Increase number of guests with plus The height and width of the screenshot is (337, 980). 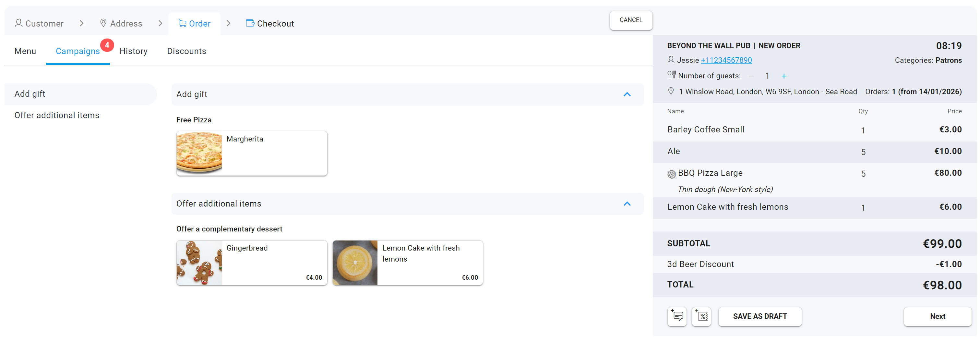(x=784, y=76)
